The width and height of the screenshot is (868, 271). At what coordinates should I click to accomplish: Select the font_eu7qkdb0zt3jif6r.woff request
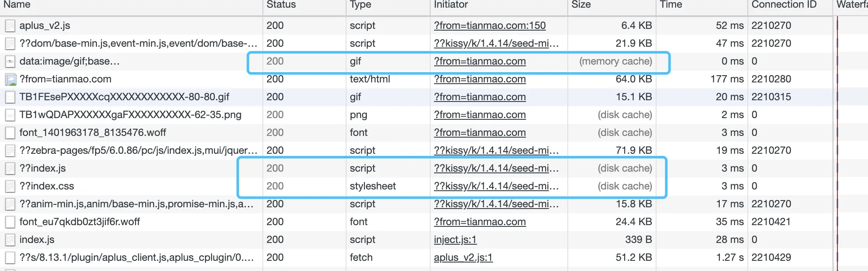pyautogui.click(x=79, y=222)
